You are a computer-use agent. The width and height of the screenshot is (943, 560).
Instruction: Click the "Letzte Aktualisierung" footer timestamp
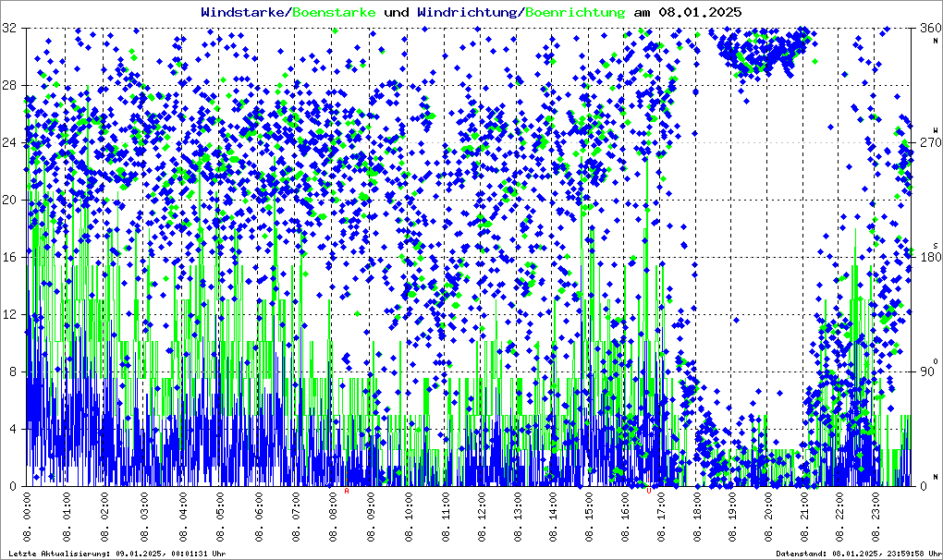tap(117, 554)
